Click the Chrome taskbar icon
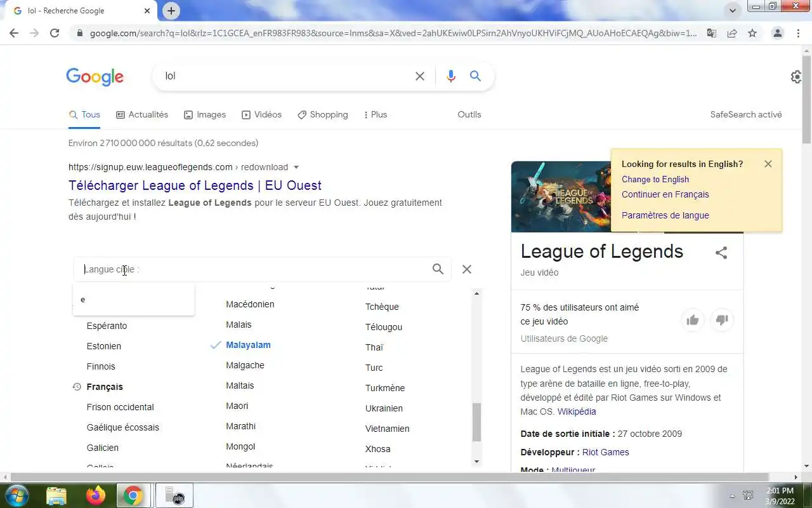The width and height of the screenshot is (812, 508). click(133, 495)
